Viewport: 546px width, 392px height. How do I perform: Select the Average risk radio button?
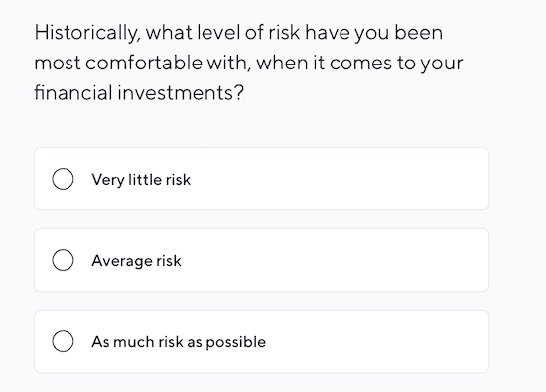(63, 260)
